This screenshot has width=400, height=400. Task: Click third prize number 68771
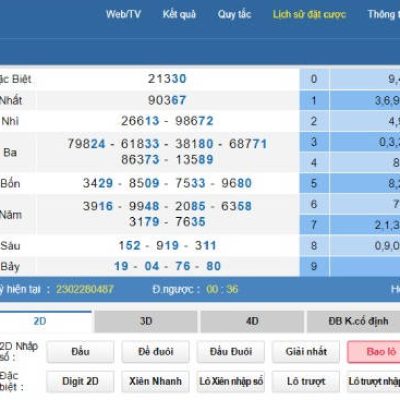click(x=248, y=144)
